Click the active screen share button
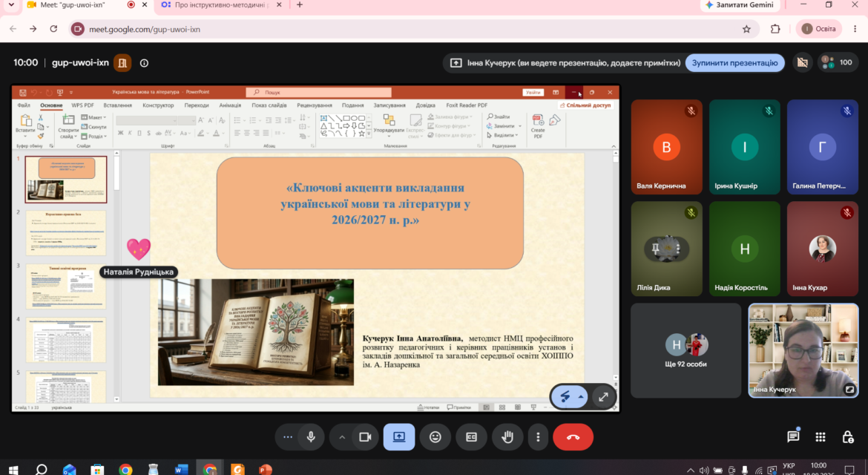This screenshot has width=868, height=475. click(x=399, y=437)
